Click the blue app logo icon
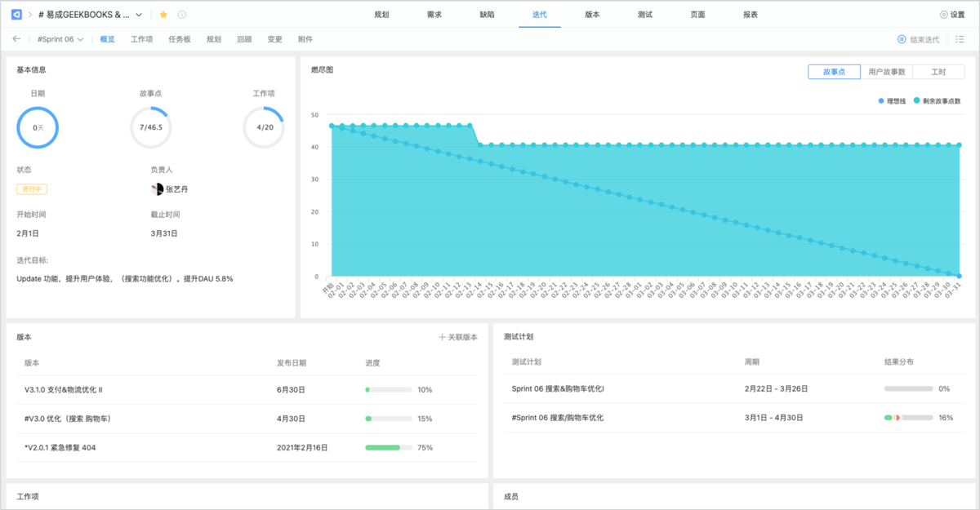Image resolution: width=980 pixels, height=510 pixels. pyautogui.click(x=16, y=15)
